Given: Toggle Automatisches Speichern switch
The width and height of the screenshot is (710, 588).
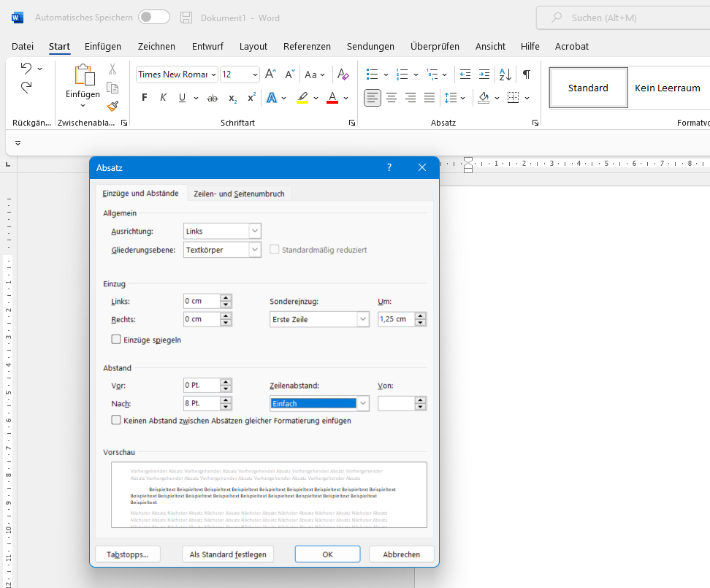Looking at the screenshot, I should pos(154,18).
